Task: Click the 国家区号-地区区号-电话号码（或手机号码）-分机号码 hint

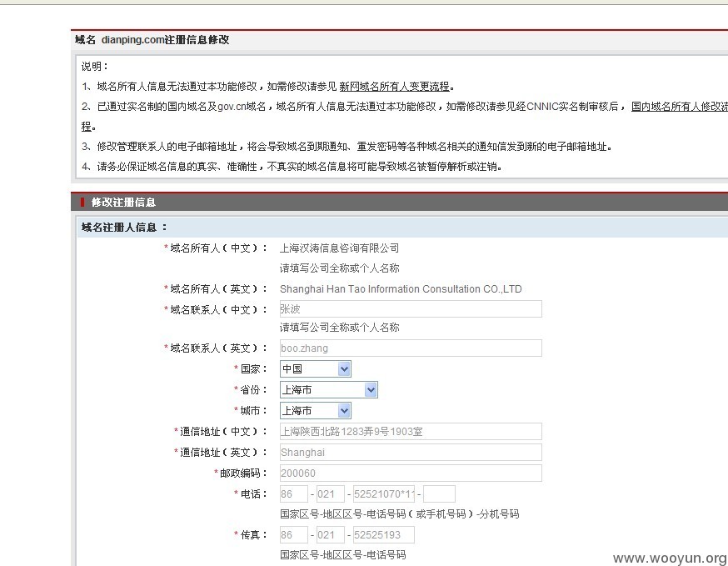Action: (399, 514)
